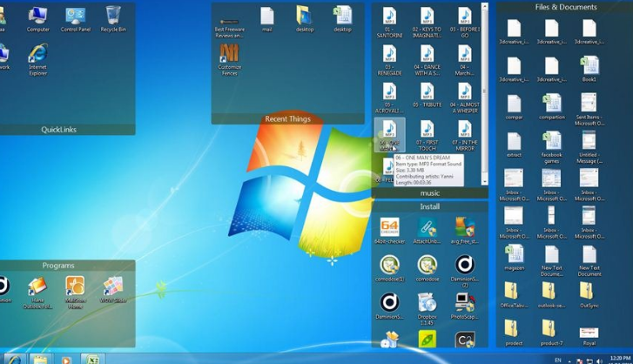Image resolution: width=633 pixels, height=364 pixels.
Task: Select the highlighted 06 - ONE MAN'S DREAM MP3
Action: click(389, 135)
